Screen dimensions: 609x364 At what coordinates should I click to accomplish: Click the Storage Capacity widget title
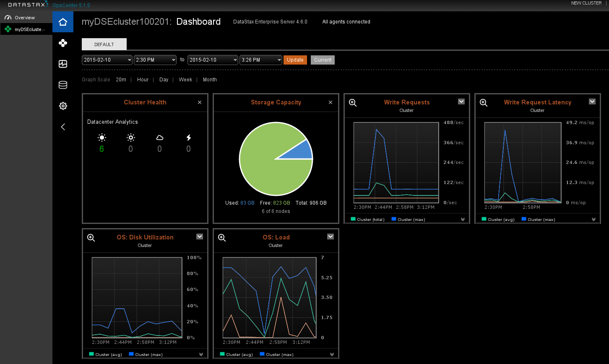pos(276,102)
